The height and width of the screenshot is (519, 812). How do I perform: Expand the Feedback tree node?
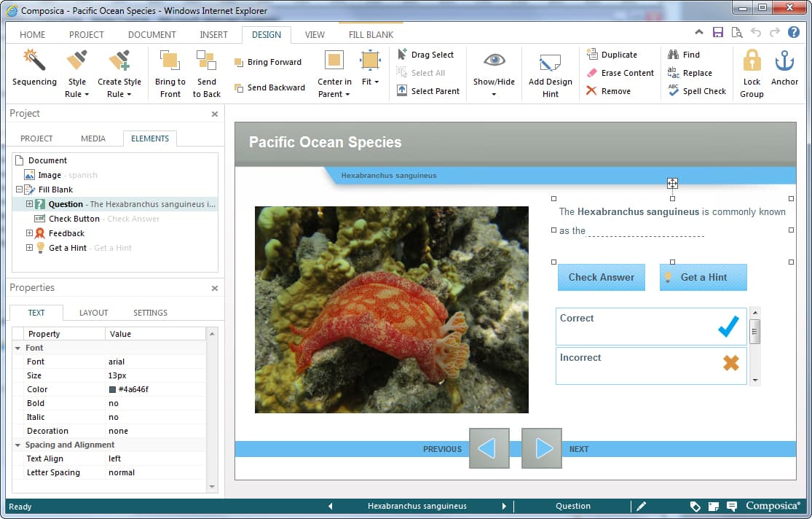tap(29, 233)
